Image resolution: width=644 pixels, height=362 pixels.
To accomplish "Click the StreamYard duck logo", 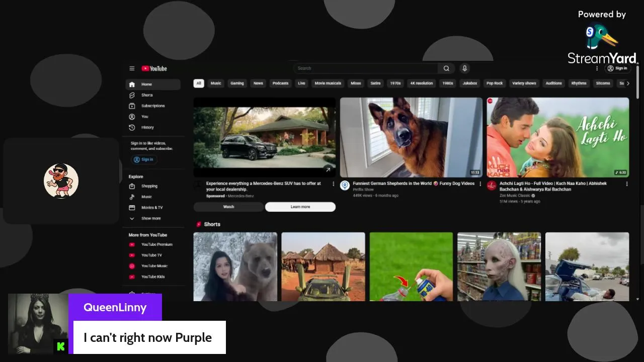I will point(602,36).
